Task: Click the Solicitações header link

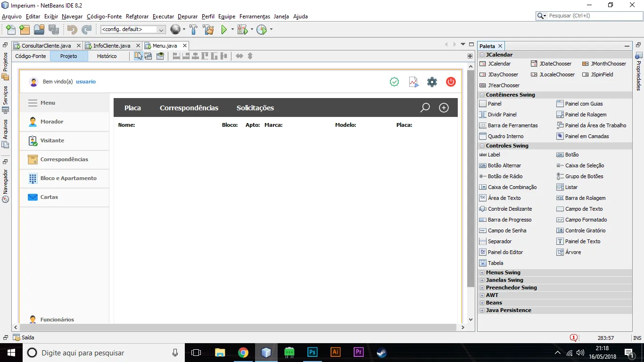Action: click(255, 108)
